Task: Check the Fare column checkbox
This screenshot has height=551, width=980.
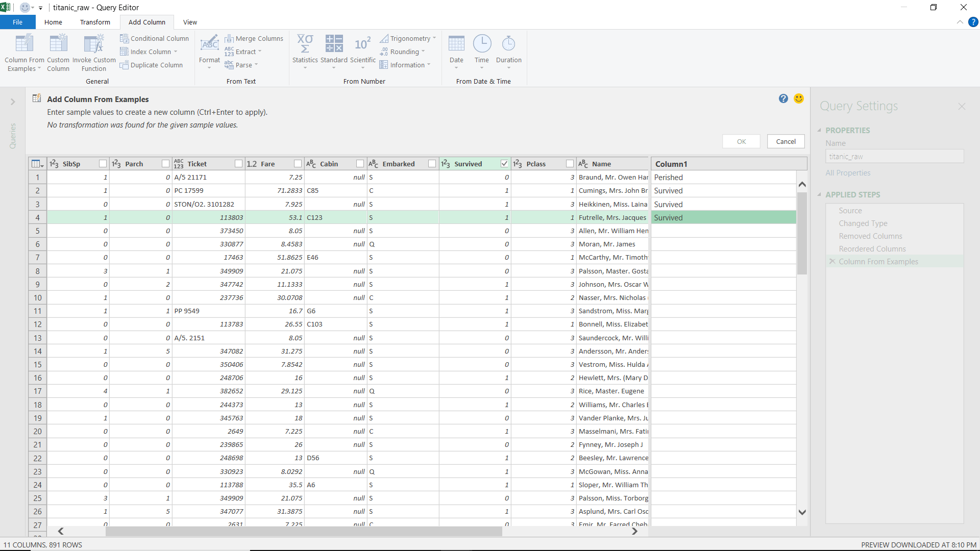Action: coord(298,164)
